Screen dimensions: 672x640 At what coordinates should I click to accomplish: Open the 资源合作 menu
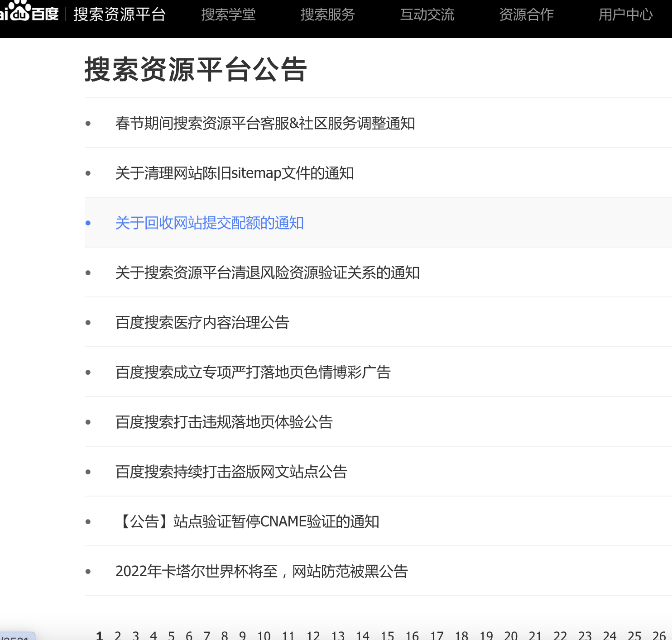click(x=526, y=14)
